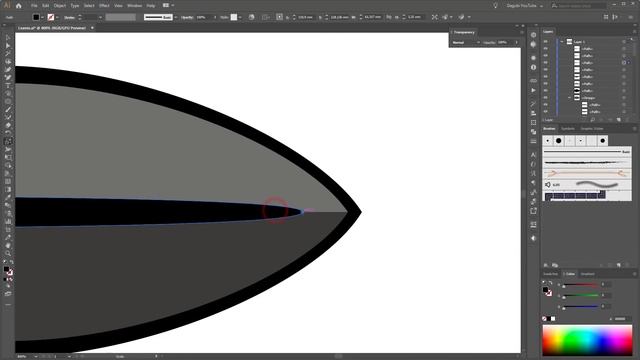Open Normal blending mode dropdown
This screenshot has height=360, width=640.
click(x=466, y=42)
